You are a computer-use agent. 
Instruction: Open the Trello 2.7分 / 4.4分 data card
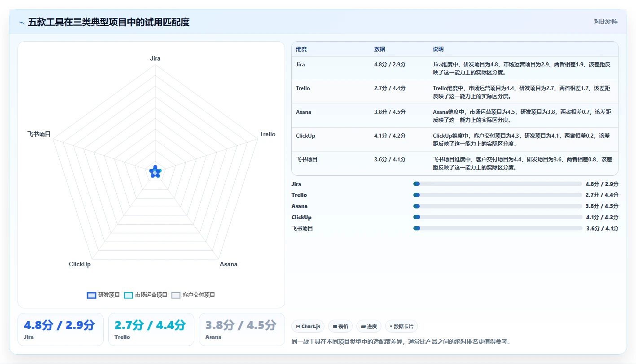pyautogui.click(x=151, y=329)
